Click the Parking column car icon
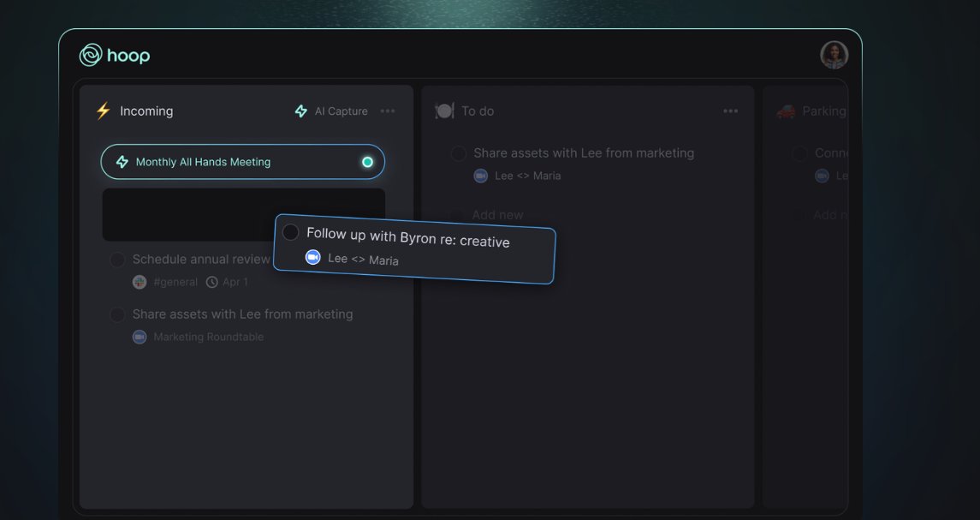This screenshot has width=980, height=520. click(x=786, y=111)
